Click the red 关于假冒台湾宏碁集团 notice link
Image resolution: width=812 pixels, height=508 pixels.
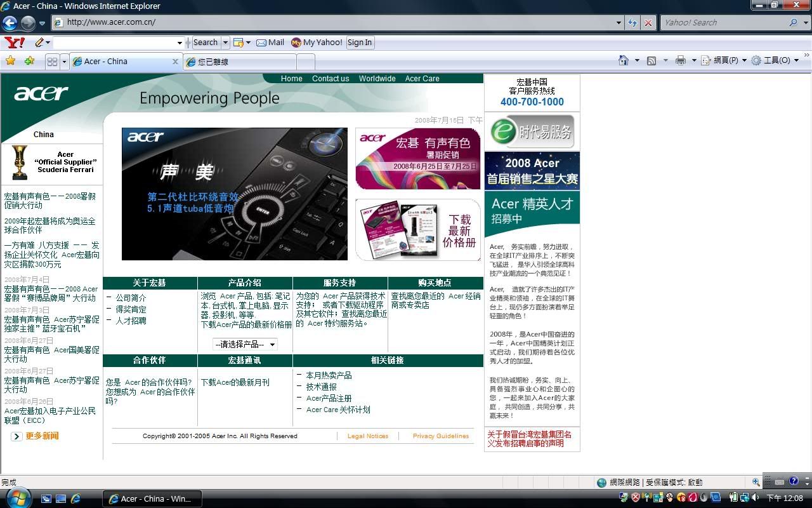529,439
